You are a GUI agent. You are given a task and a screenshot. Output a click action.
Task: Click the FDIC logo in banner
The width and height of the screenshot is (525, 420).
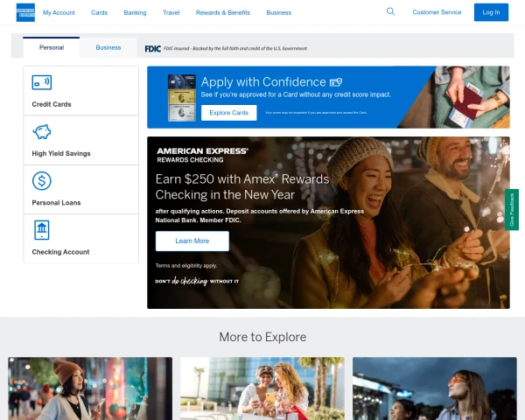pyautogui.click(x=152, y=48)
